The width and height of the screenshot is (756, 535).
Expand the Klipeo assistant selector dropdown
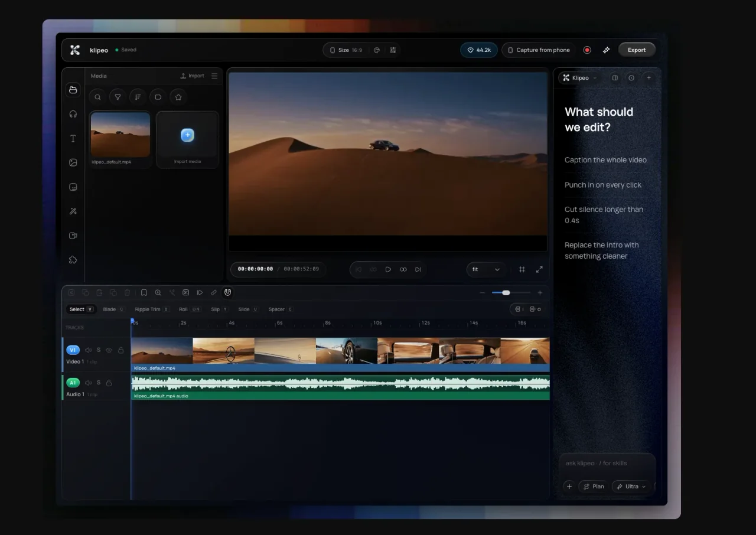pos(579,78)
